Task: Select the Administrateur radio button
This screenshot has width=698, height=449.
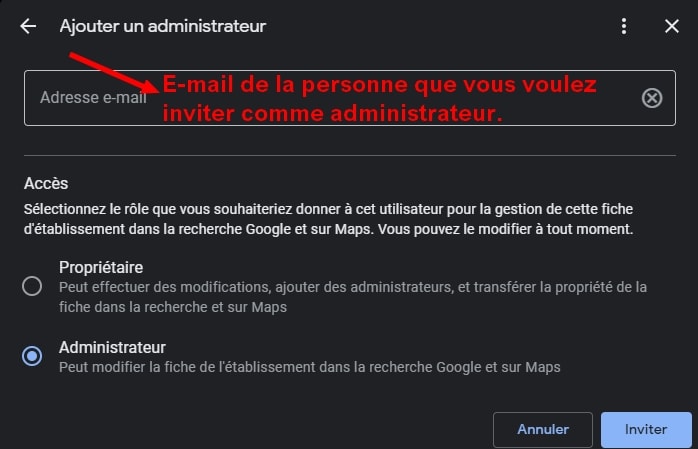Action: pos(32,356)
